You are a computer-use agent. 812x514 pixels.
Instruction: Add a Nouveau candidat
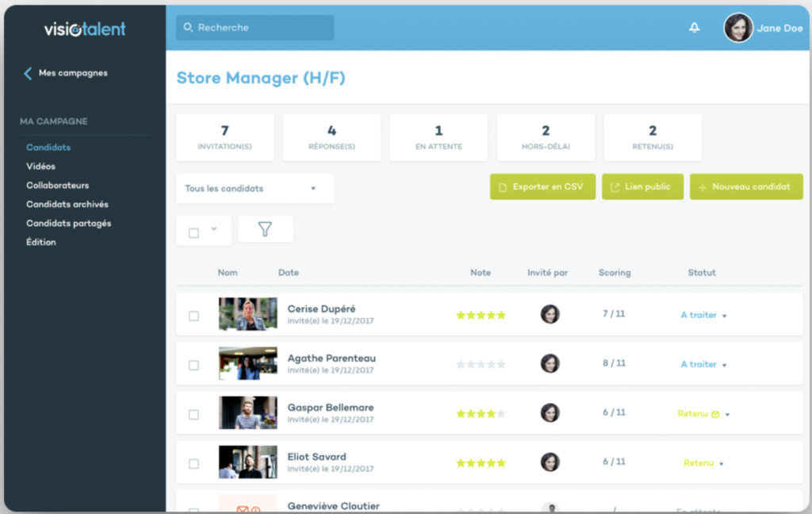point(746,186)
